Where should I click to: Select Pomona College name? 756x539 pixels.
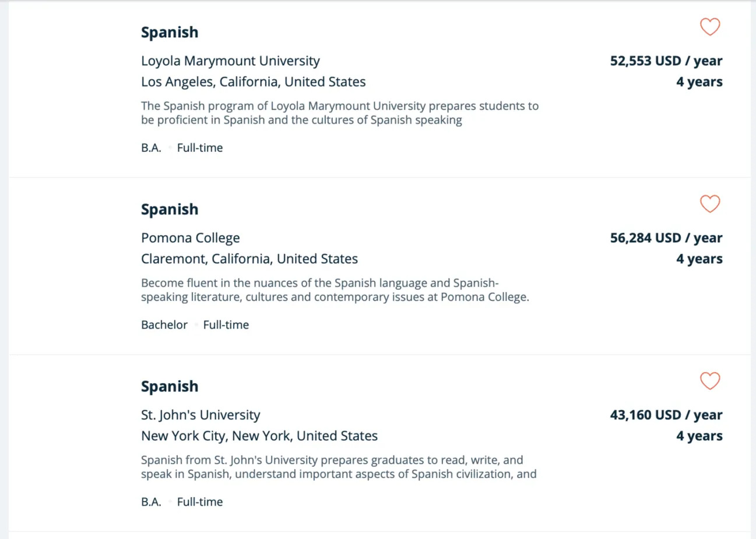pos(191,238)
